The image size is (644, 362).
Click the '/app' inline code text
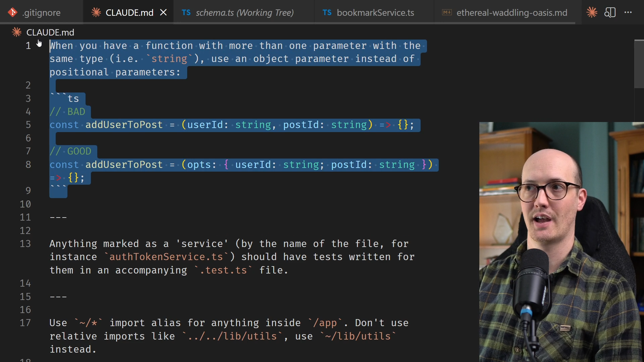(325, 323)
